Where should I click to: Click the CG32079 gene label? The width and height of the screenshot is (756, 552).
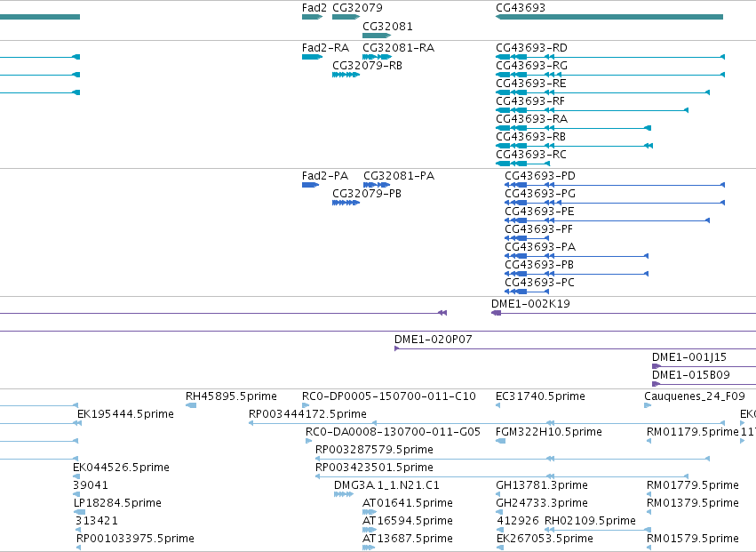(357, 8)
